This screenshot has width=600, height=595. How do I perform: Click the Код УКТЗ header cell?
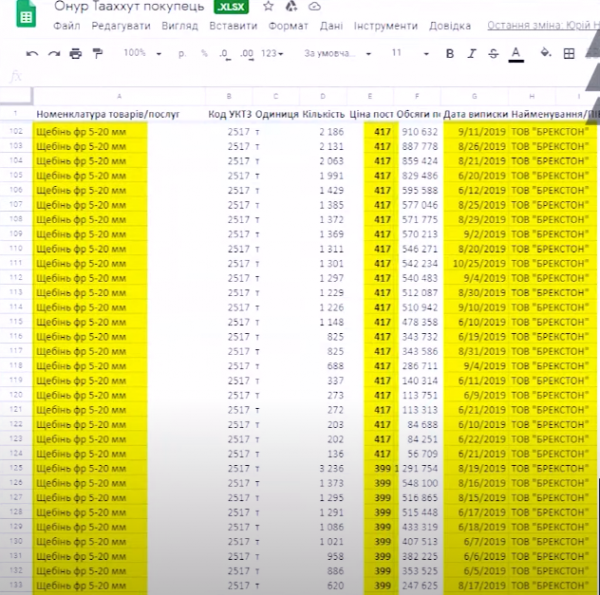230,114
